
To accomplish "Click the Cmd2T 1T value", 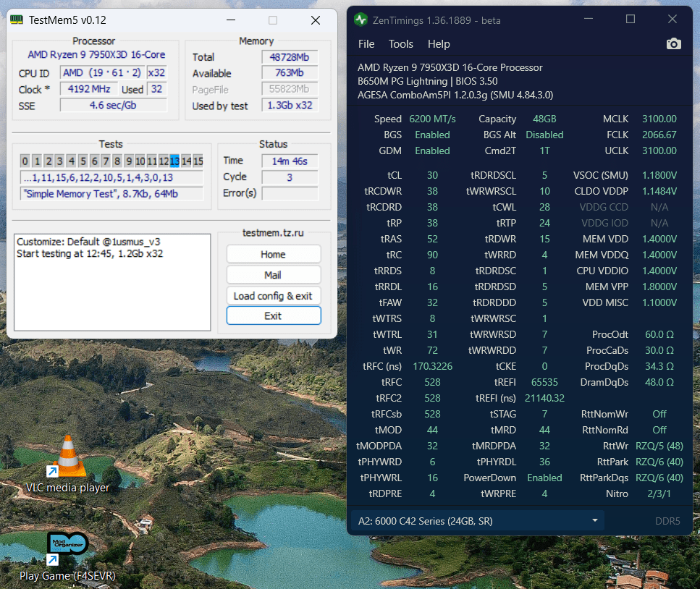I will coord(544,151).
